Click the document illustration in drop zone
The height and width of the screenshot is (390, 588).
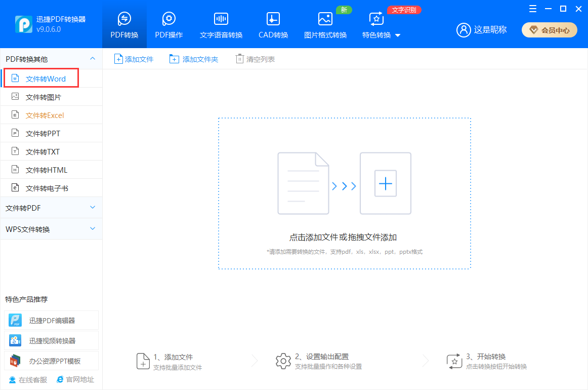pyautogui.click(x=303, y=183)
